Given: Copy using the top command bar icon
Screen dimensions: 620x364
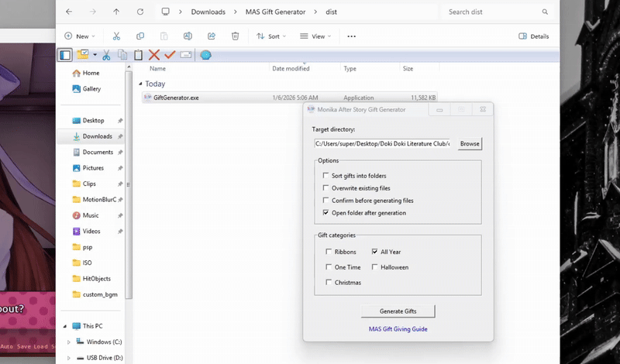Looking at the screenshot, I should (x=140, y=36).
